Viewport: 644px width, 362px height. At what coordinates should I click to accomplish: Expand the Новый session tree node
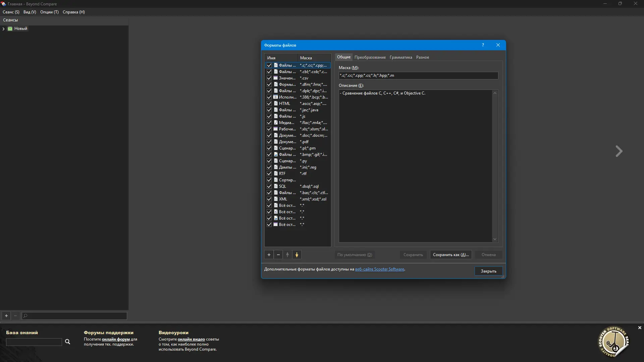coord(3,29)
